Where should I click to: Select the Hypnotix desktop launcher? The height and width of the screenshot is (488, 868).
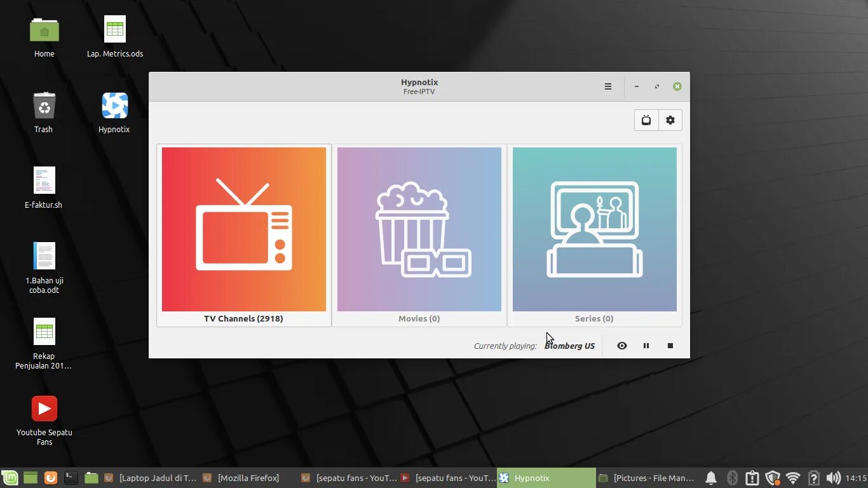click(x=114, y=112)
